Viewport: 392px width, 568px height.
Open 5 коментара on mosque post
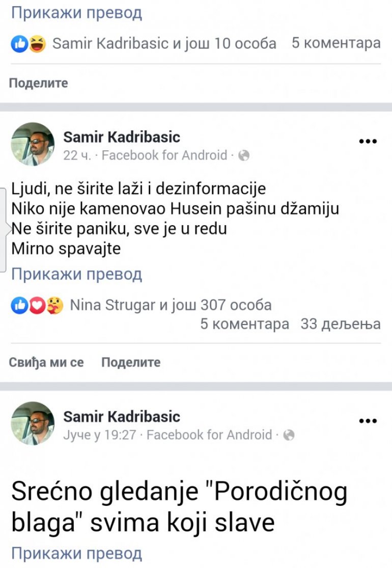244,324
